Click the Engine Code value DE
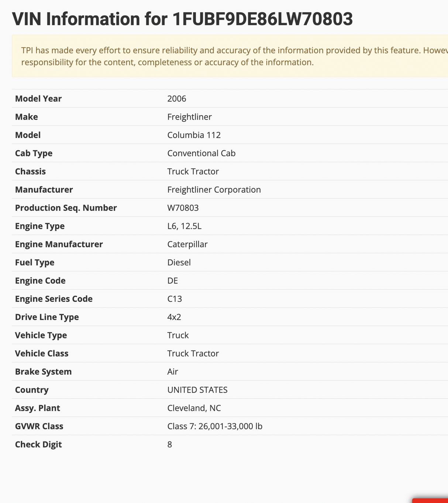The height and width of the screenshot is (503, 448). coord(172,281)
